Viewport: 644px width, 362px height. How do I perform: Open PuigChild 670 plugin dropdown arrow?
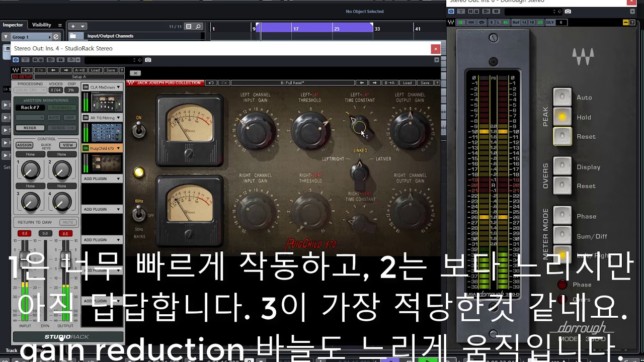point(119,148)
